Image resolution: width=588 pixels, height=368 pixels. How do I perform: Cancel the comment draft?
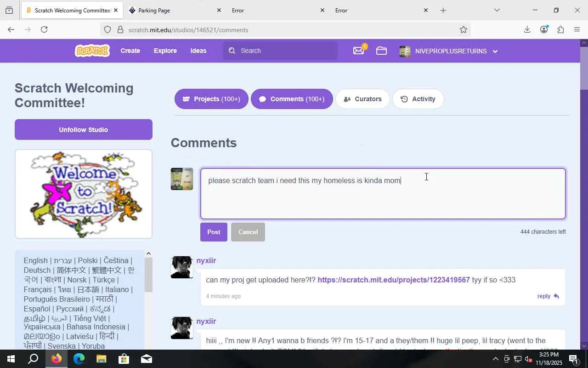pos(248,232)
